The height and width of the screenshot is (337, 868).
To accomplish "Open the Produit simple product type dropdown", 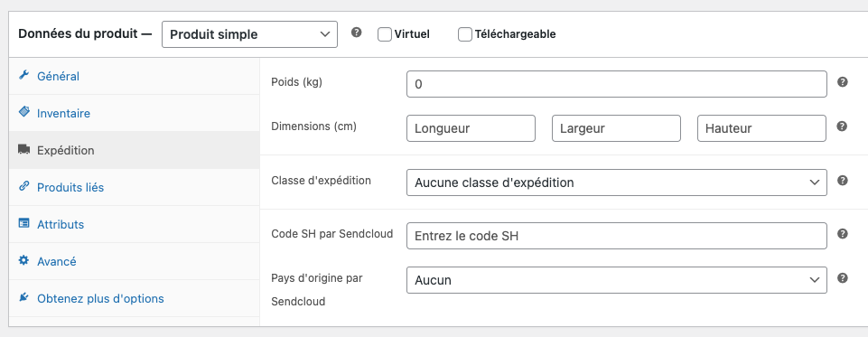I will [x=249, y=34].
